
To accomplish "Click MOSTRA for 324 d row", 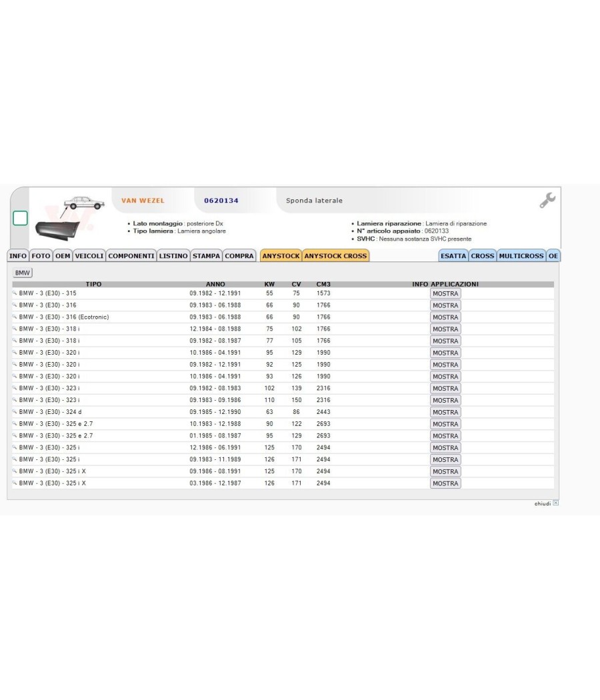I will coord(445,412).
